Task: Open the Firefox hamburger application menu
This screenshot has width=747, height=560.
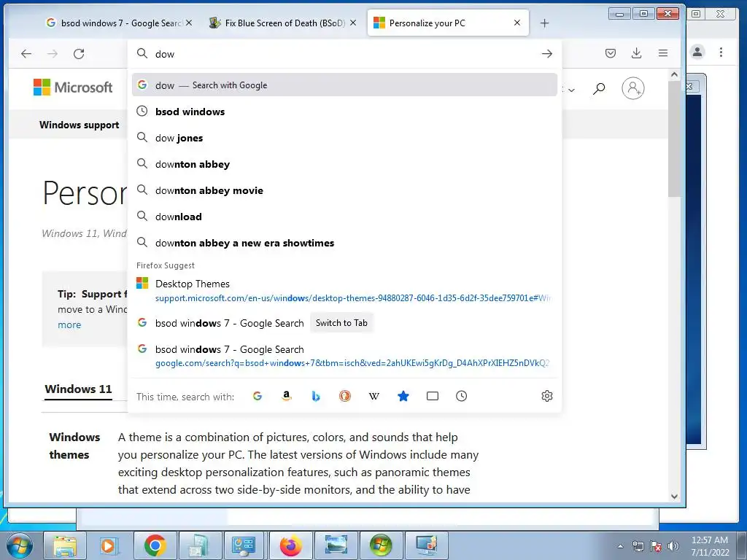Action: click(x=662, y=53)
